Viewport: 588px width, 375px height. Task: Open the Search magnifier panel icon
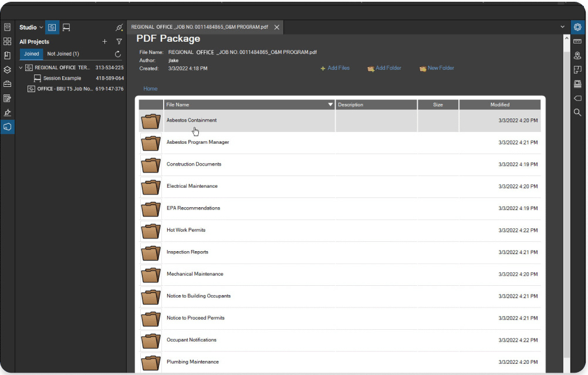click(577, 112)
